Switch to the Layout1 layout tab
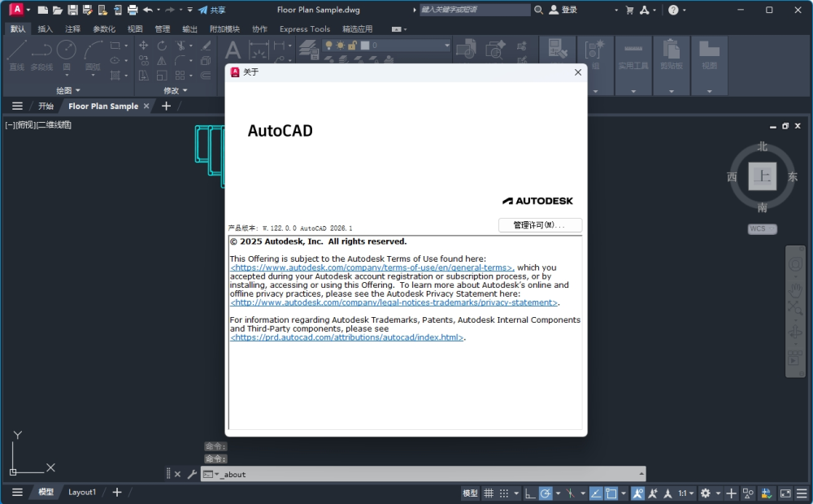This screenshot has width=813, height=504. coord(82,492)
